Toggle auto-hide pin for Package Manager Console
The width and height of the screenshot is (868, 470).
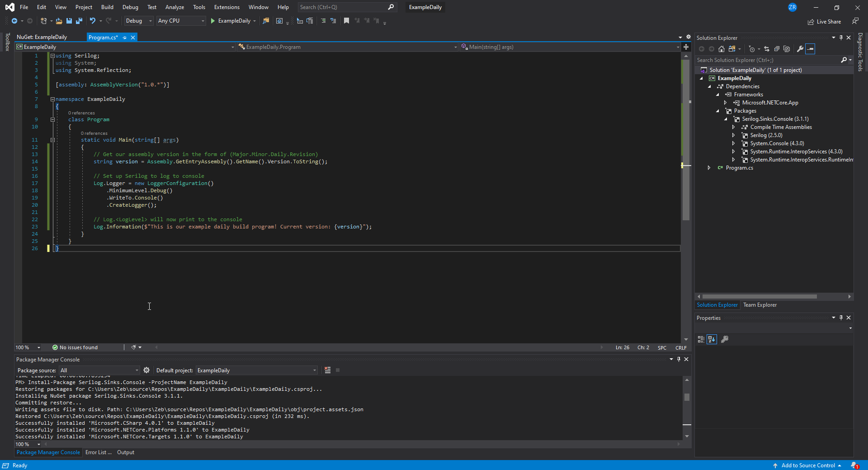point(679,359)
